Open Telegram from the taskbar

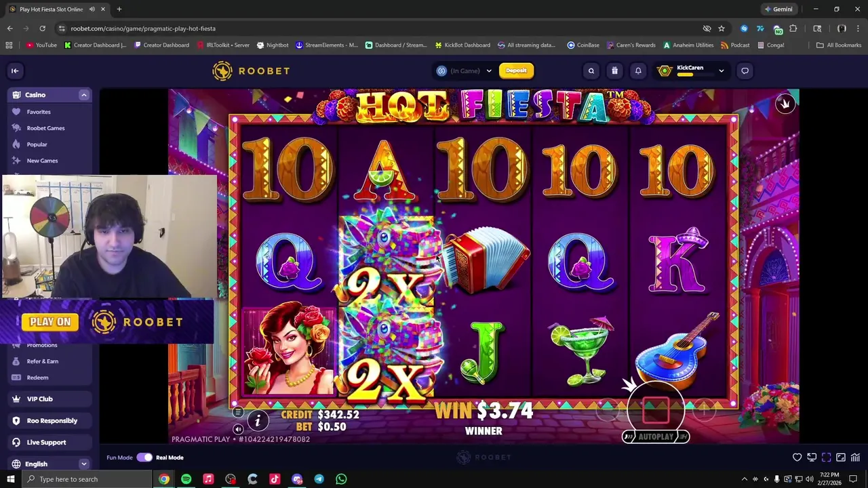[319, 479]
